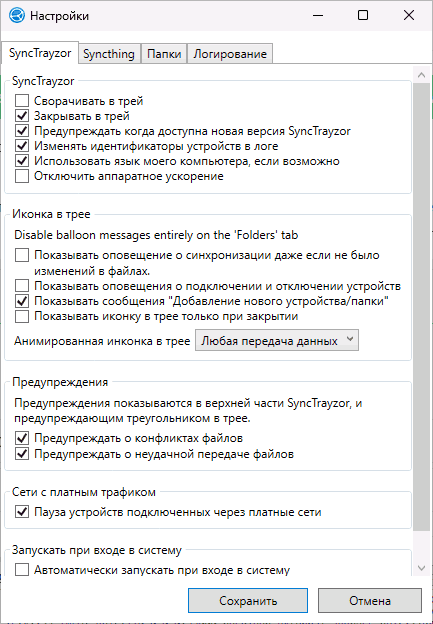Click the vertical scrollbar thumb
433x624 pixels.
(x=421, y=306)
